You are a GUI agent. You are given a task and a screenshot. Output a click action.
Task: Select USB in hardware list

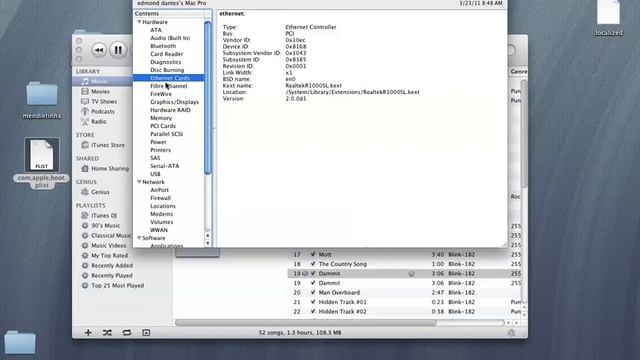pyautogui.click(x=155, y=174)
